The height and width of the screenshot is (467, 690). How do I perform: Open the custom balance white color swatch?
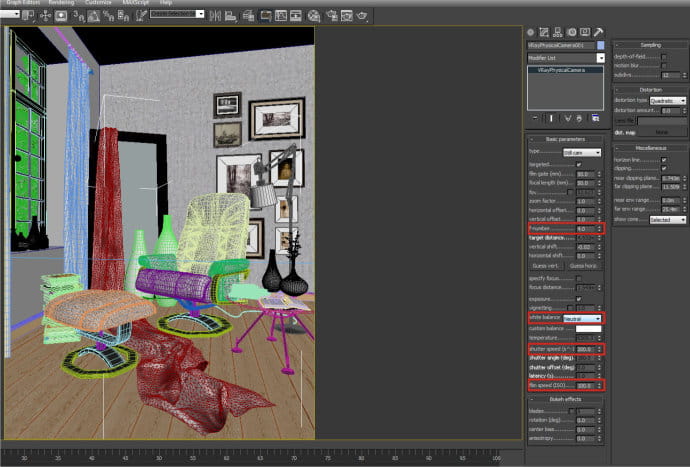(x=588, y=329)
